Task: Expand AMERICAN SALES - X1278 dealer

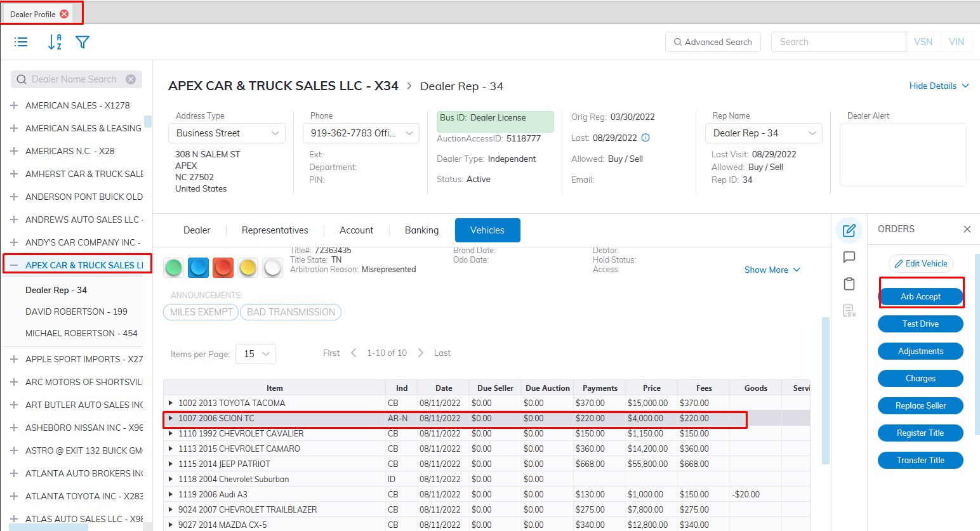Action: tap(14, 105)
